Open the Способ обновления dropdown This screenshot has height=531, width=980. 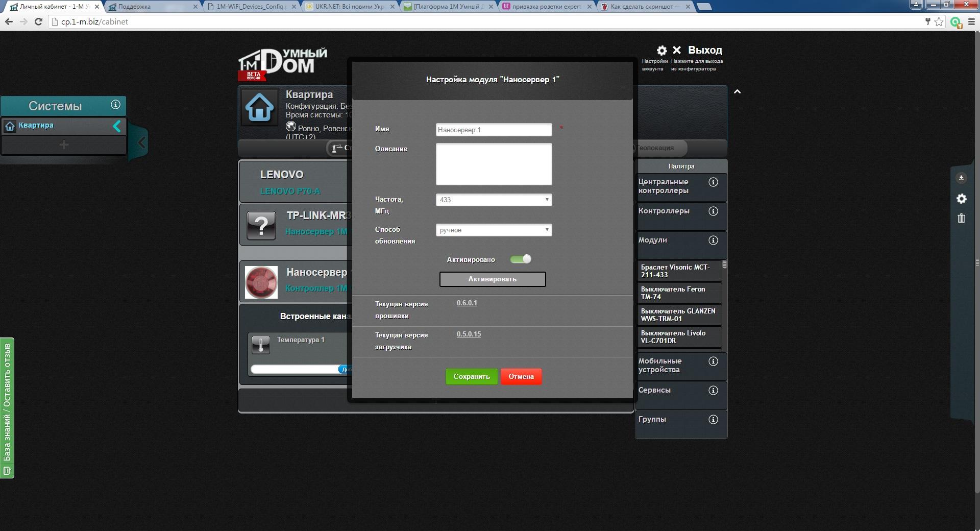[x=494, y=230]
